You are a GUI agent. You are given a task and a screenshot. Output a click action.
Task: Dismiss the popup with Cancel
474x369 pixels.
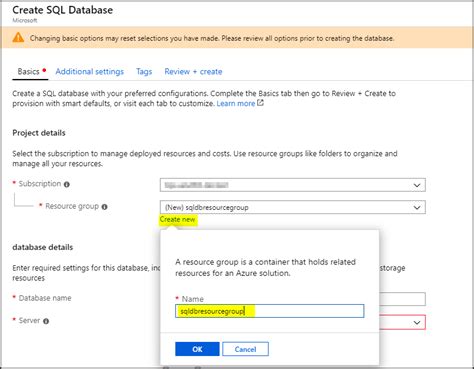coord(245,349)
